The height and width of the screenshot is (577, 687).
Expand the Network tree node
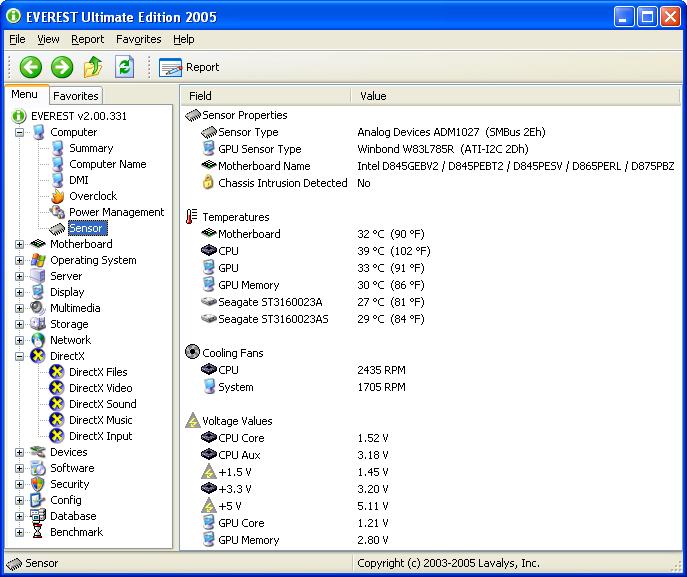[19, 340]
